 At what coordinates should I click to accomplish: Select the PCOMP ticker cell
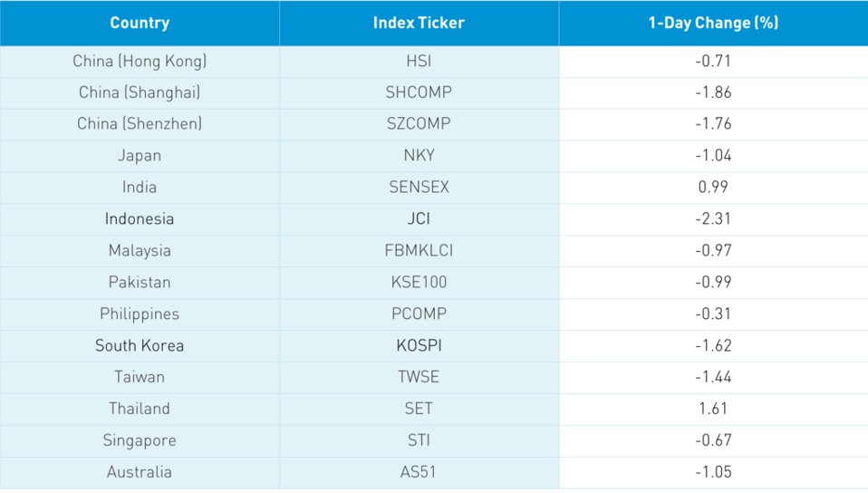(x=419, y=314)
